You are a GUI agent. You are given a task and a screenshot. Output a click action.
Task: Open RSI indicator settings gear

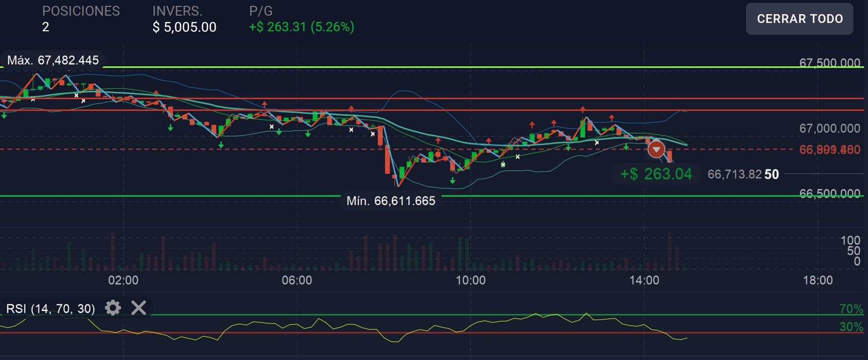point(113,308)
